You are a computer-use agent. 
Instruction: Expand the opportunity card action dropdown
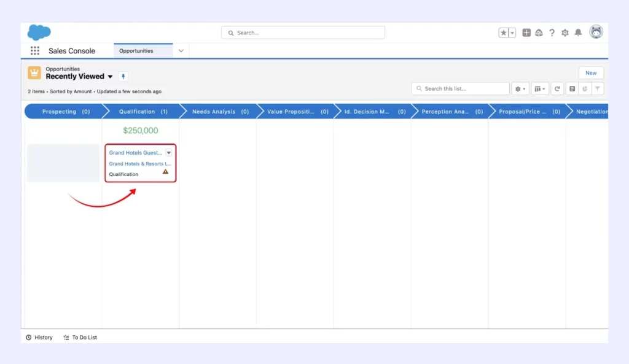point(168,153)
